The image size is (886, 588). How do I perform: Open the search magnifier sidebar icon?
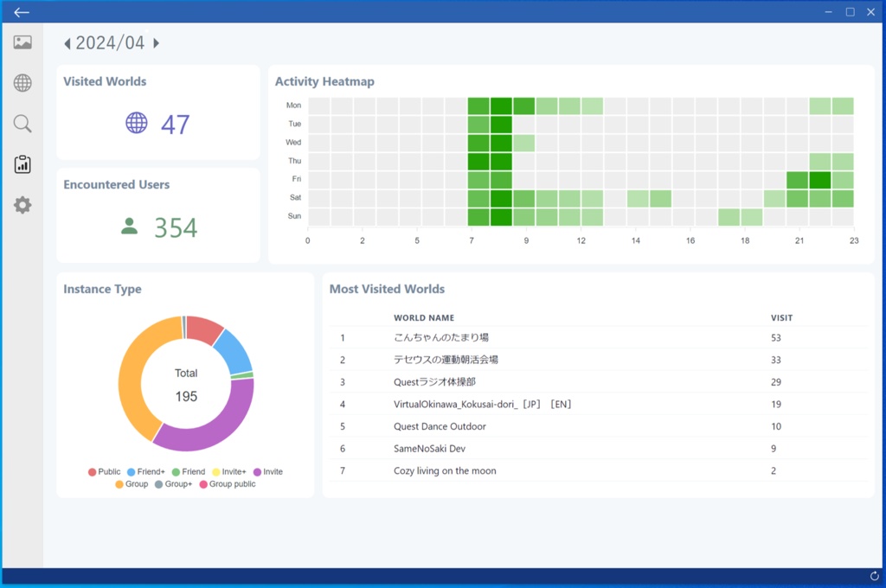pos(22,124)
